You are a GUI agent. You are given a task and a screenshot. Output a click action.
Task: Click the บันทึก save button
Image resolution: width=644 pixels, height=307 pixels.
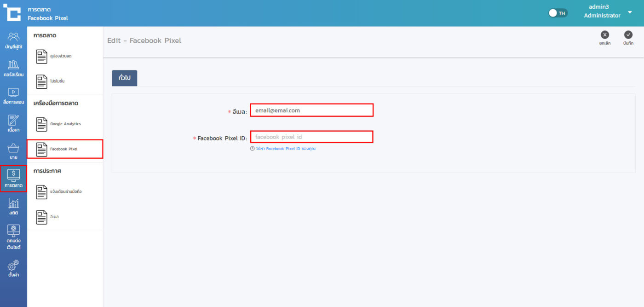pos(628,38)
